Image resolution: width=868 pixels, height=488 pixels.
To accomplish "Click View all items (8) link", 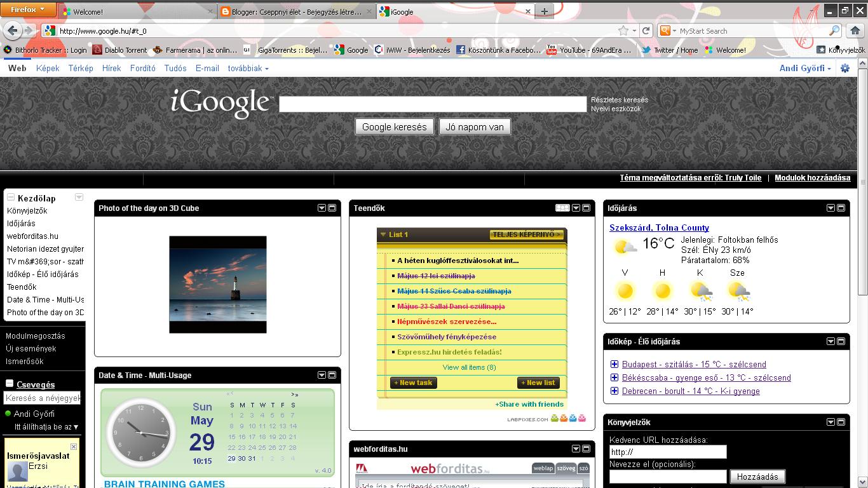I will pos(470,367).
